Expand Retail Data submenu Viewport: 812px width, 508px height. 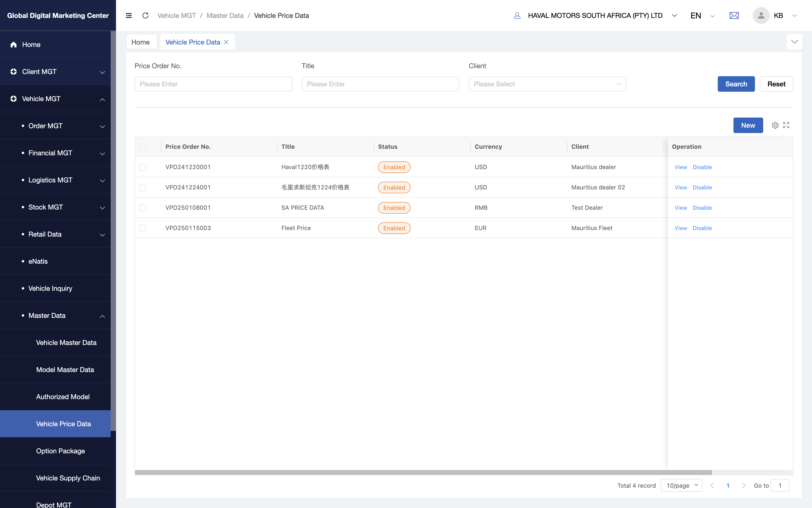click(x=102, y=235)
